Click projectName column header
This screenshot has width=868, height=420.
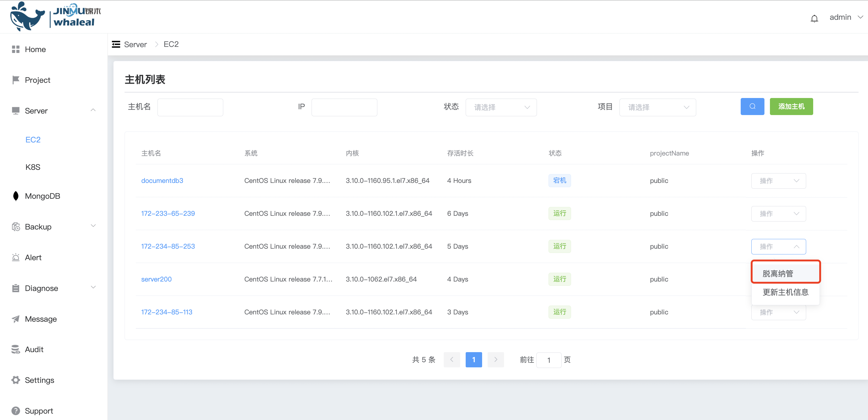click(x=669, y=153)
